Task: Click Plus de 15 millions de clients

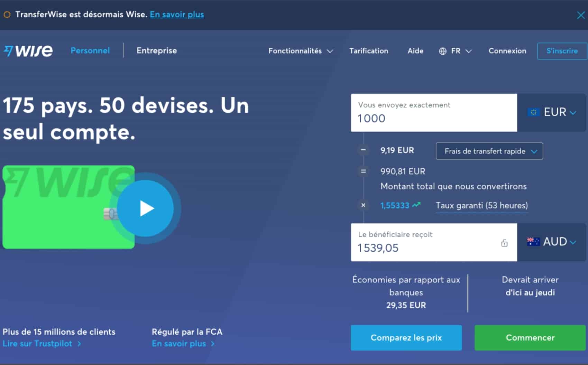Action: coord(59,332)
